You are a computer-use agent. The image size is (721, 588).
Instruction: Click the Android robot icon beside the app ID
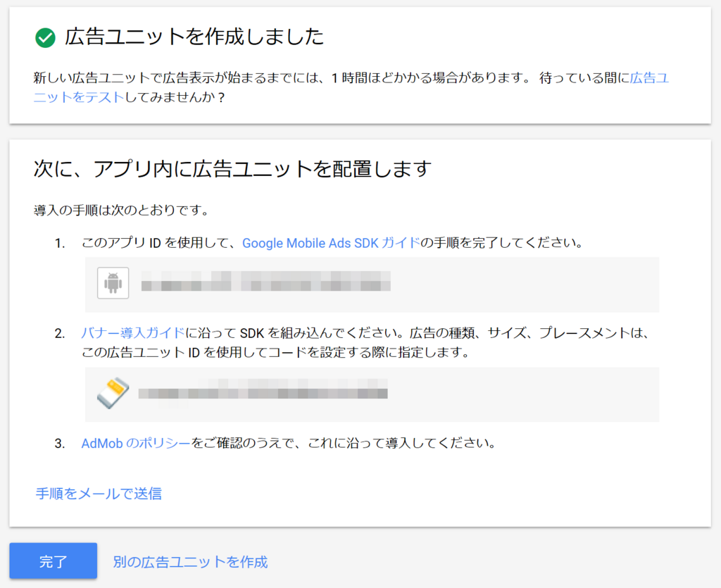[x=113, y=283]
